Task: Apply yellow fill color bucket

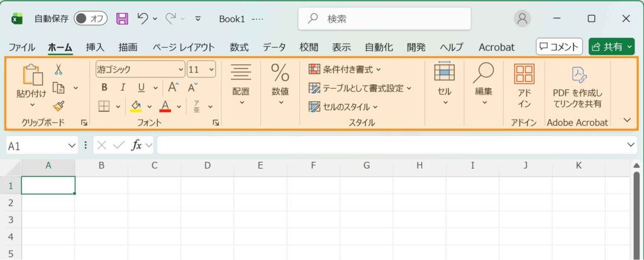Action: pyautogui.click(x=136, y=106)
